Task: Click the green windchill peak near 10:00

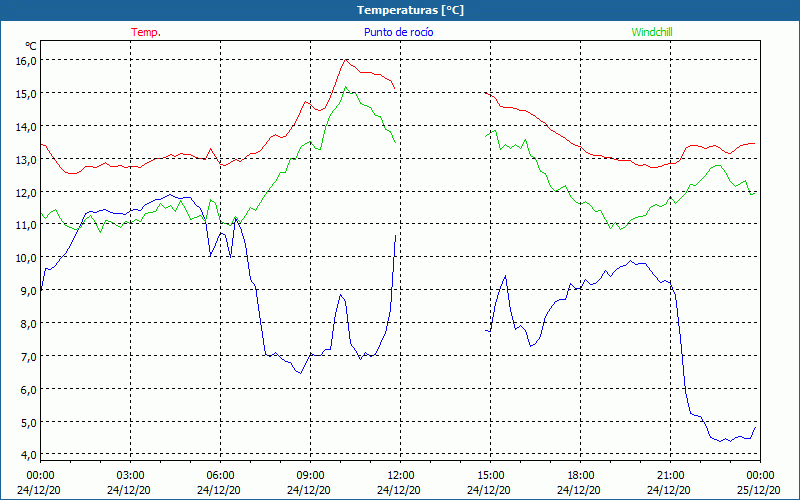Action: point(345,87)
